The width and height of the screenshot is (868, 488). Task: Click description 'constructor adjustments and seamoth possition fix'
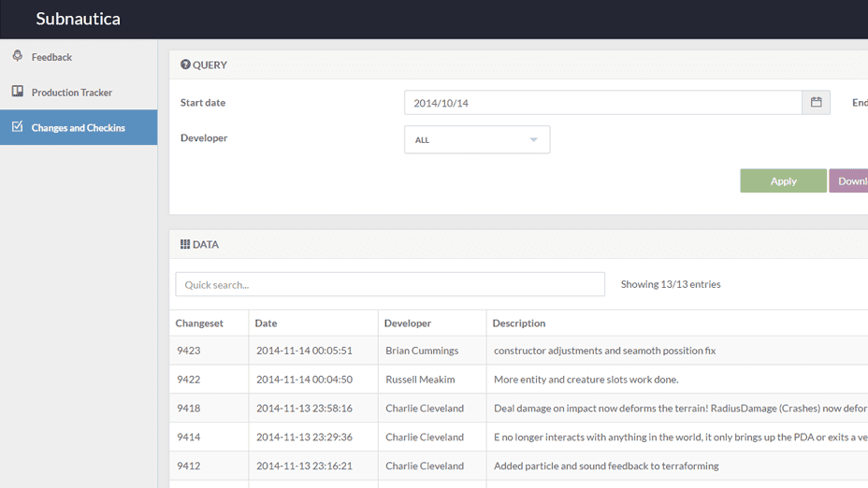click(604, 351)
